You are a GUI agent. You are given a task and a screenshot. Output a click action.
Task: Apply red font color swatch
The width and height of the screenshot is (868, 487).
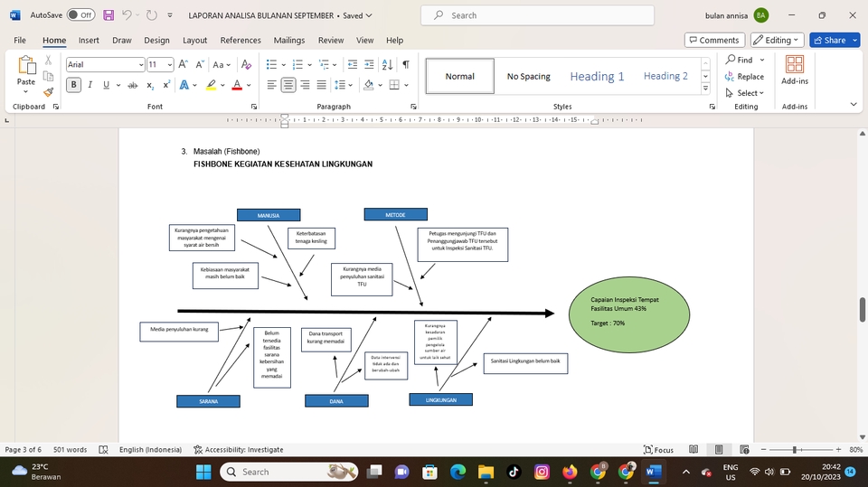pos(236,85)
